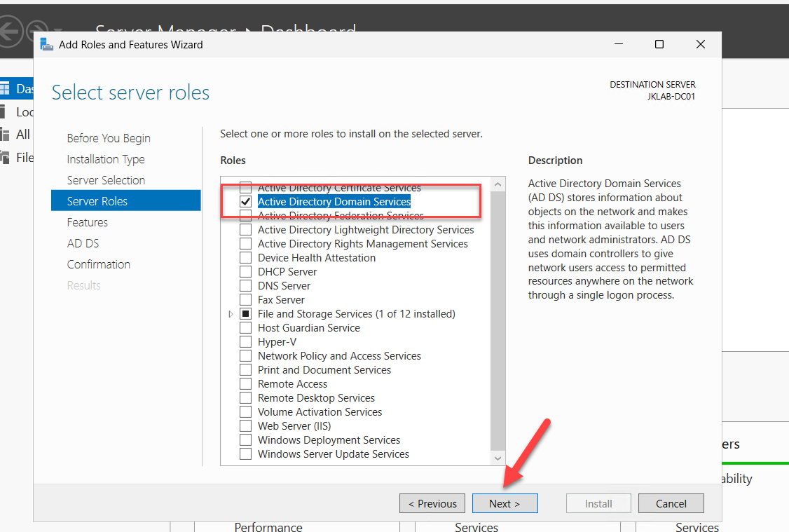Screen dimensions: 789x532
Task: Enable the Device Health Attestation role
Action: pyautogui.click(x=245, y=258)
